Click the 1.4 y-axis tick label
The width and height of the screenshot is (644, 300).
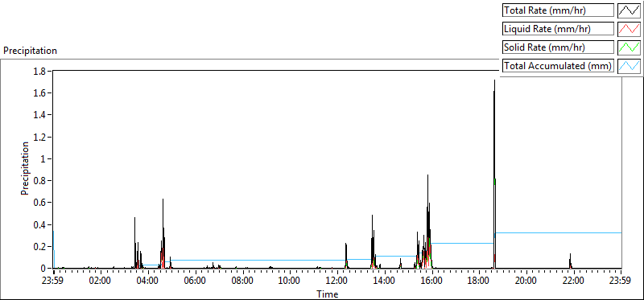coord(39,115)
